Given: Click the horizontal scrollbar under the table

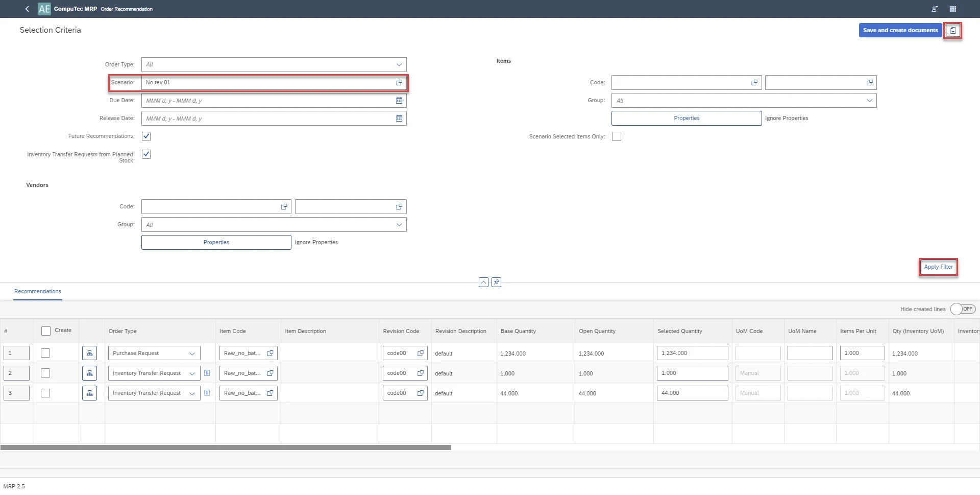Looking at the screenshot, I should click(x=226, y=447).
